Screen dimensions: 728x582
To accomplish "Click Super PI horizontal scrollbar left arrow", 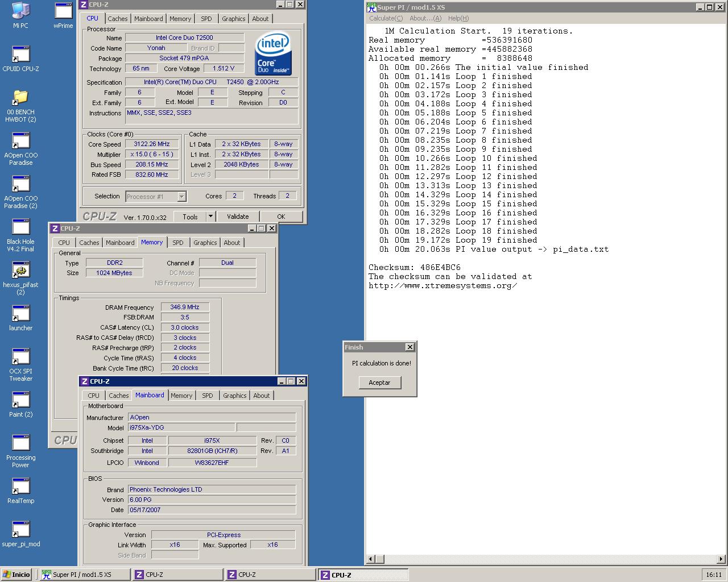I will point(371,559).
